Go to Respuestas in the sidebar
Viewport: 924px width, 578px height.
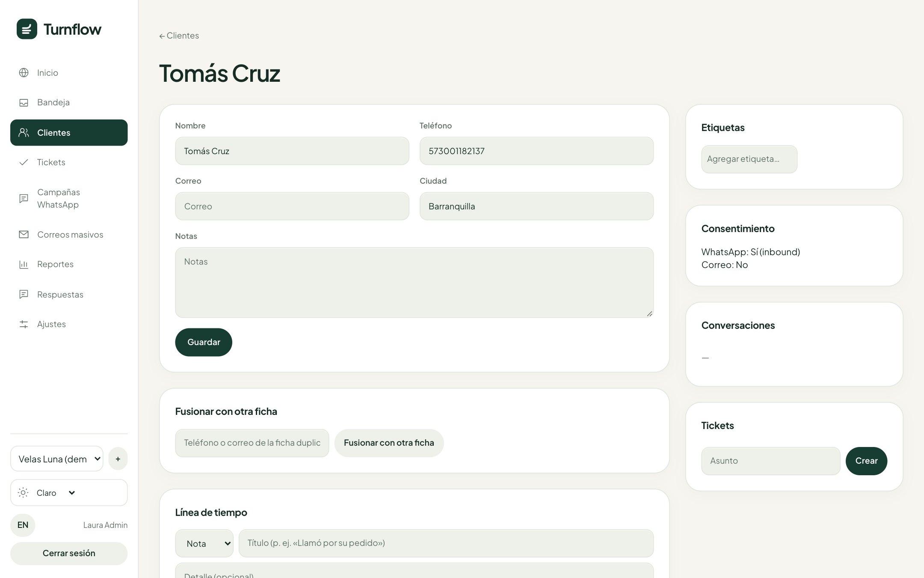69,295
